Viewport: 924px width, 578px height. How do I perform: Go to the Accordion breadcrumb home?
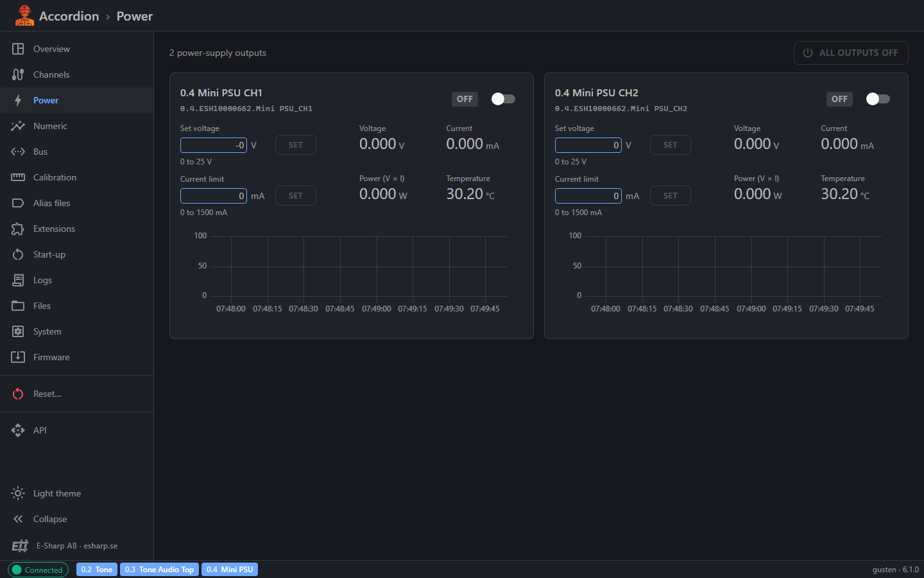(69, 16)
